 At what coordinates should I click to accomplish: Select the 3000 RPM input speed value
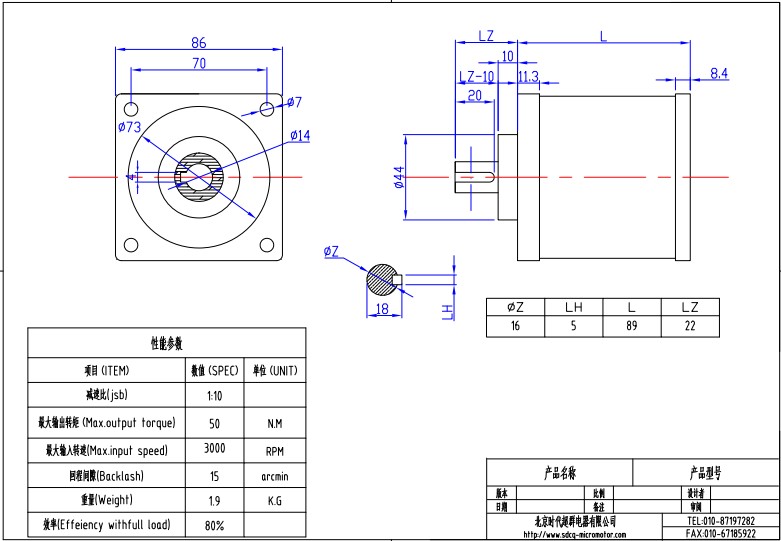coord(215,449)
